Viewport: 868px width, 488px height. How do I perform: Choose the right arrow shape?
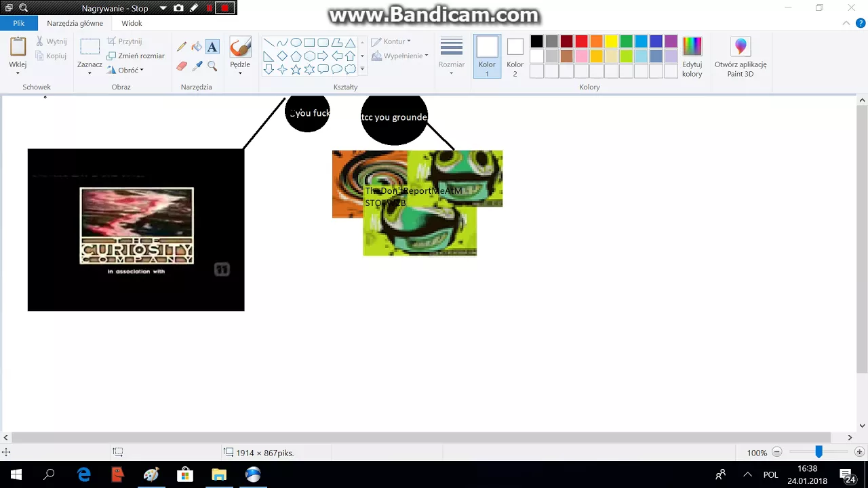[x=323, y=56]
